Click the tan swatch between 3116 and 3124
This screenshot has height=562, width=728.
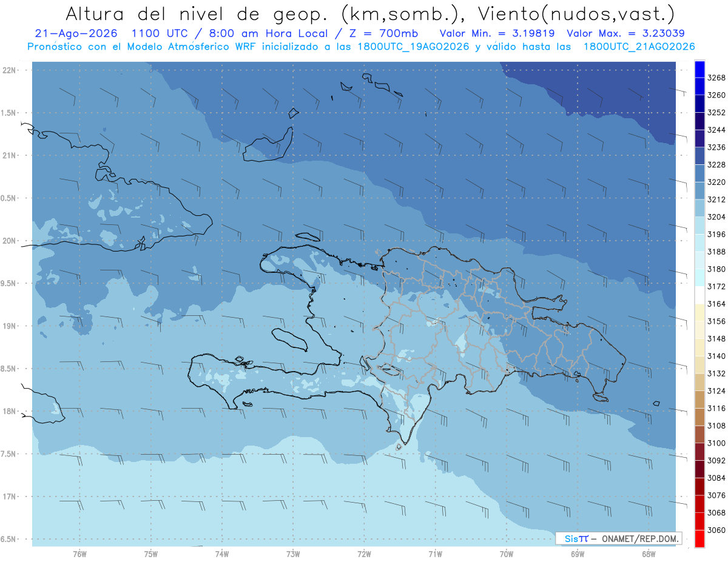click(699, 400)
